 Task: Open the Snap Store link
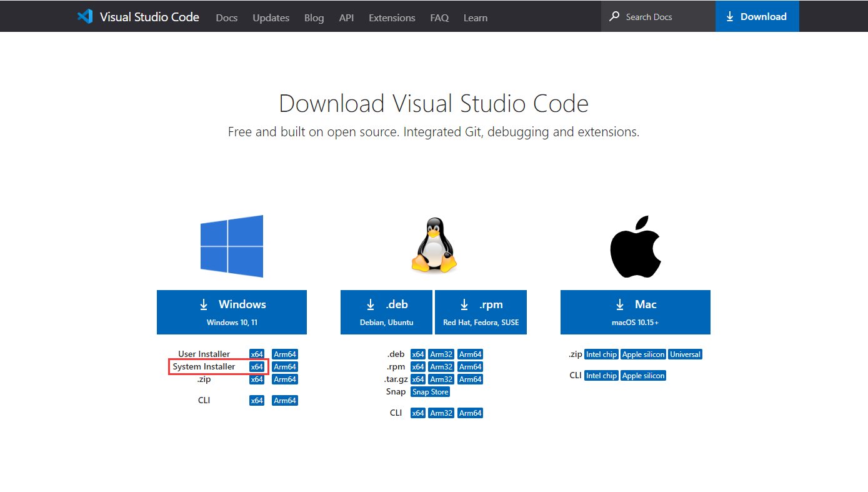(431, 392)
